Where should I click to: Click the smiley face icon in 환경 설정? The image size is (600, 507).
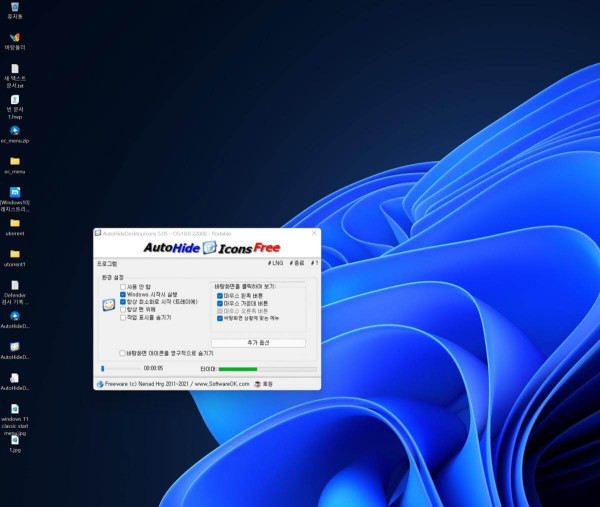coord(109,305)
